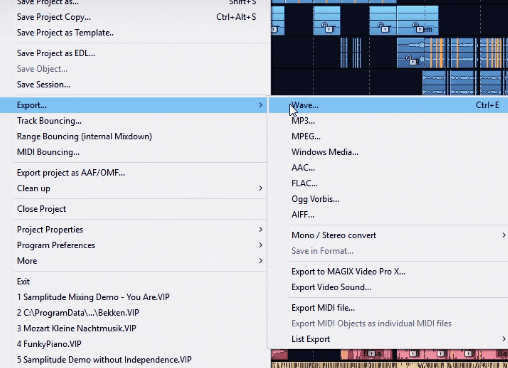This screenshot has width=508, height=368.
Task: Choose FLAC export format
Action: pyautogui.click(x=304, y=183)
